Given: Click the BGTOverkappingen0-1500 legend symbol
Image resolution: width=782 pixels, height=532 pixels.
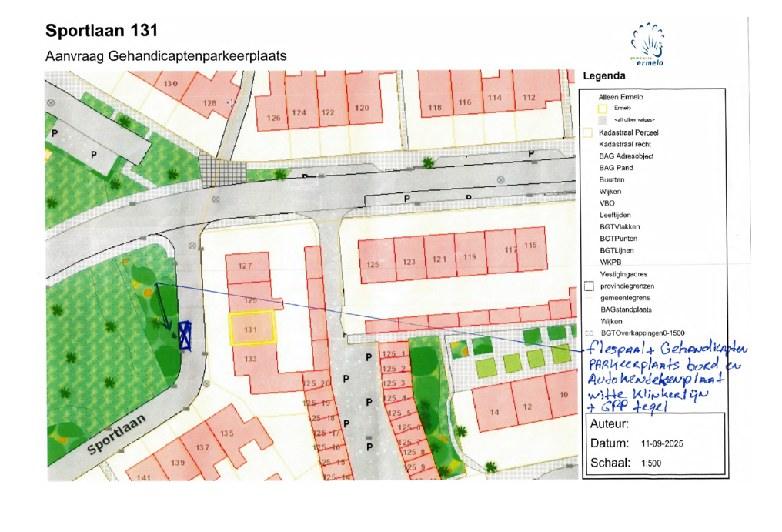Looking at the screenshot, I should 589,333.
